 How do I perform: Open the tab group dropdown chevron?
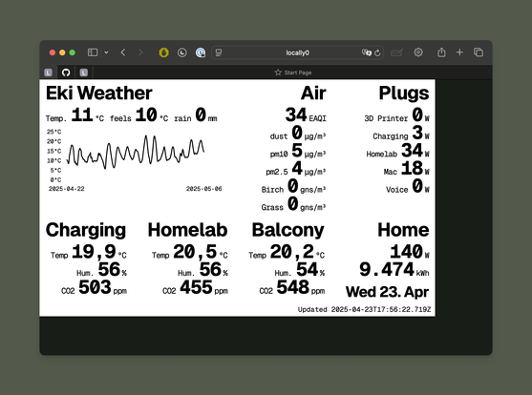tap(106, 52)
